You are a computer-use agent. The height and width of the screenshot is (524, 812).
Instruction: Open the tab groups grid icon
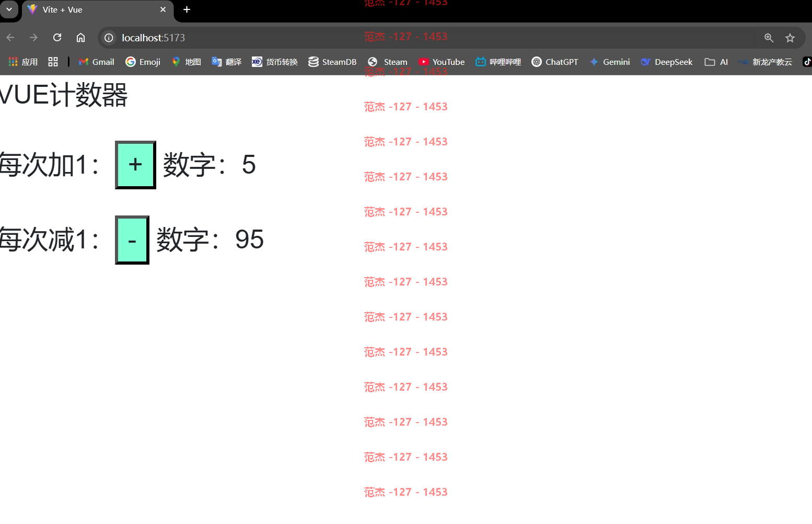pyautogui.click(x=53, y=62)
